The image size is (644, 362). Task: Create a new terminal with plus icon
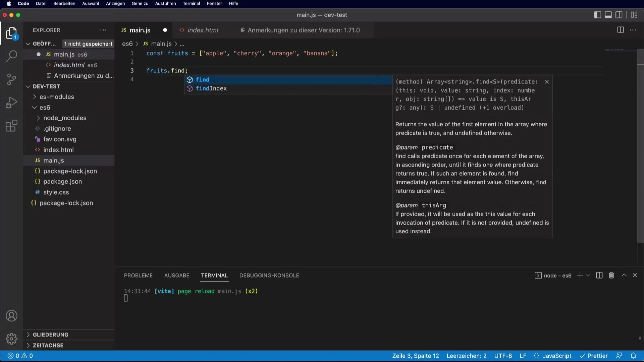pos(580,275)
